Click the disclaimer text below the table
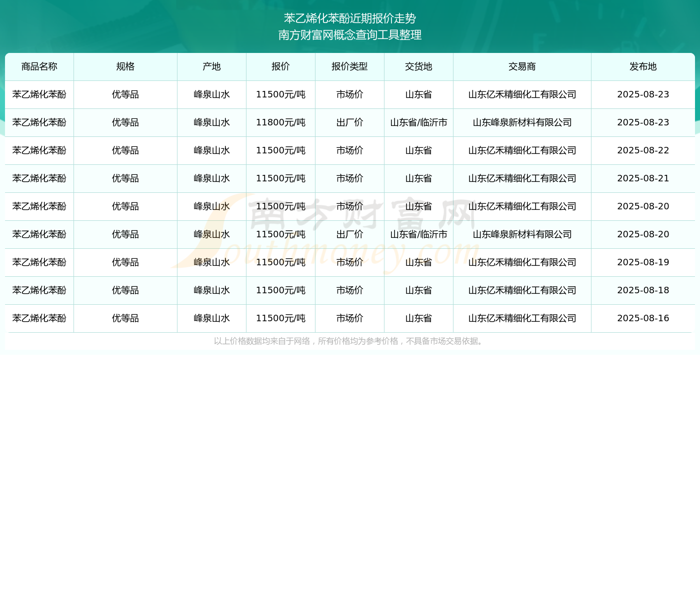700x602 pixels. pos(349,341)
